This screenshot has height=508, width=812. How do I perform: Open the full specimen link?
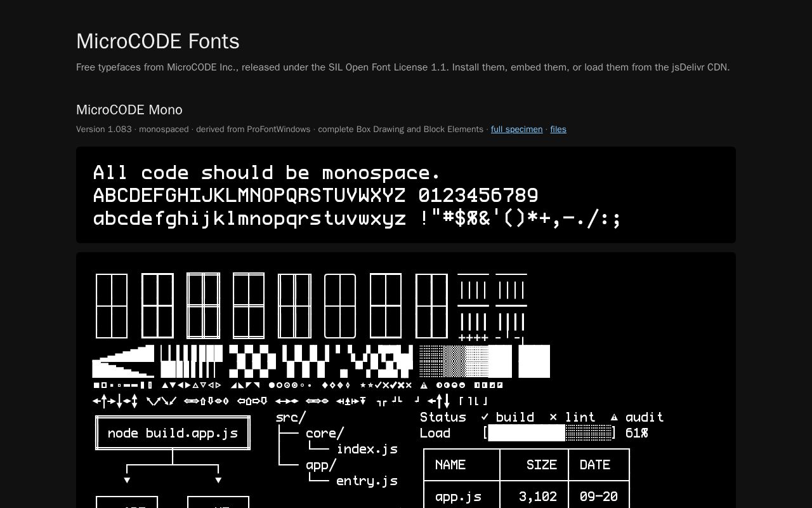[516, 129]
